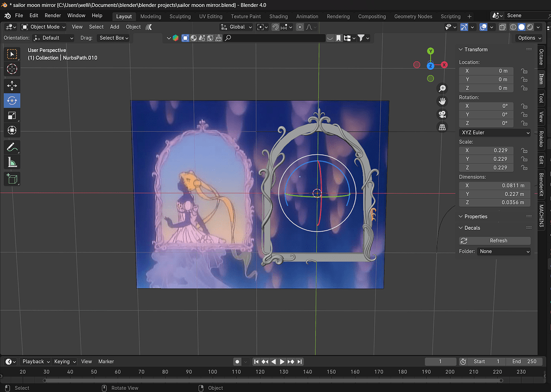This screenshot has height=392, width=551.
Task: Toggle auto keying record button
Action: (x=237, y=362)
